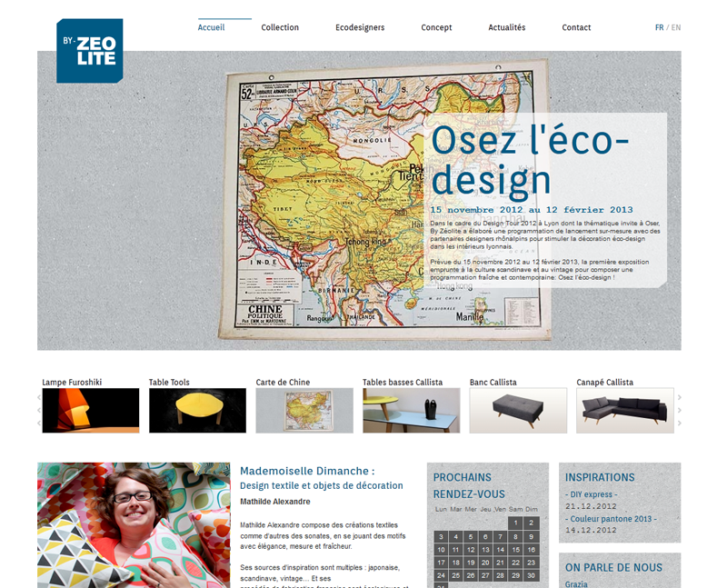Select Concept in the navigation bar
727x588 pixels.
(x=436, y=27)
